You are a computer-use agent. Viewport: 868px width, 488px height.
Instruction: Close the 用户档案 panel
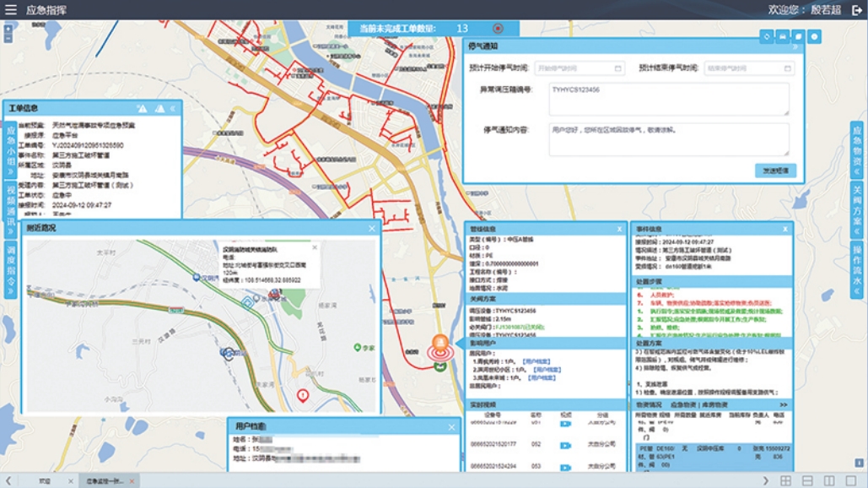click(x=452, y=426)
